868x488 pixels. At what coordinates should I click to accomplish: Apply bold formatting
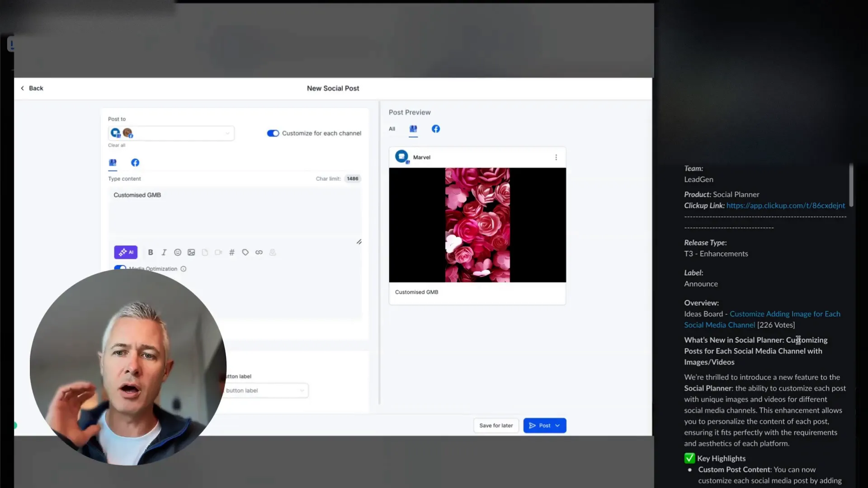[151, 252]
